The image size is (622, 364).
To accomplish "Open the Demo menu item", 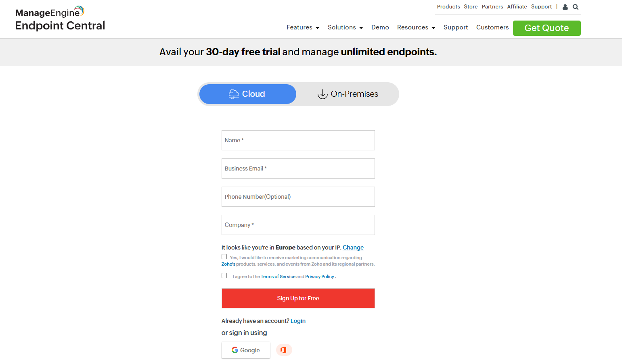I will (x=380, y=27).
